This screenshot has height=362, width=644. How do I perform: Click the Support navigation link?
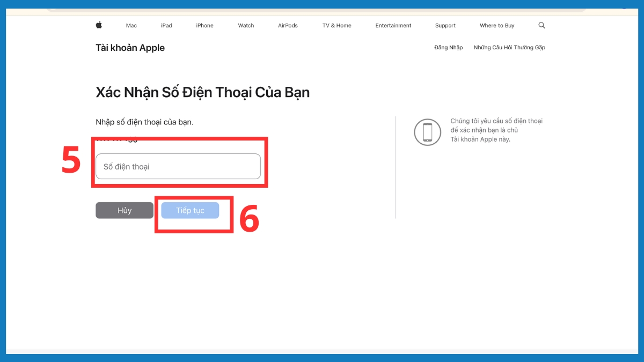pyautogui.click(x=445, y=25)
